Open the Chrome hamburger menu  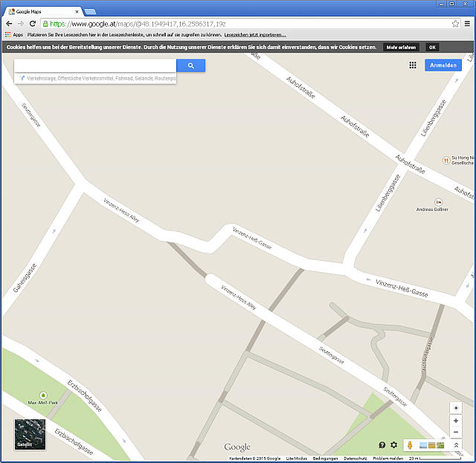coord(467,24)
